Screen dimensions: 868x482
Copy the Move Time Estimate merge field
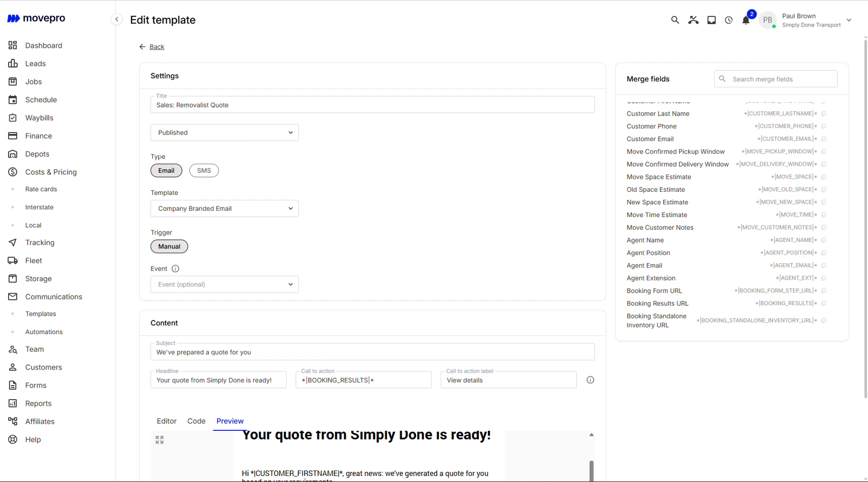pos(824,215)
